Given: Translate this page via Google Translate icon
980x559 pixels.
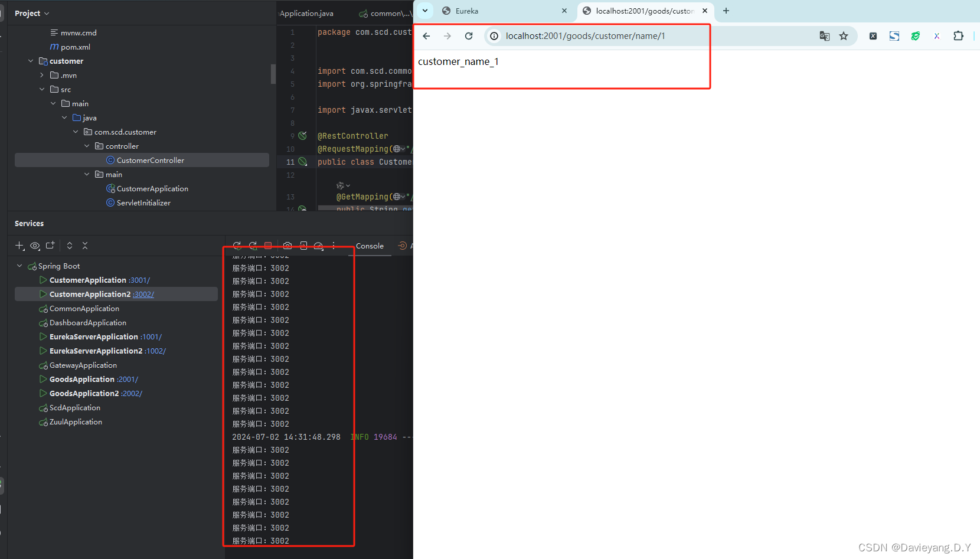Looking at the screenshot, I should (x=825, y=36).
